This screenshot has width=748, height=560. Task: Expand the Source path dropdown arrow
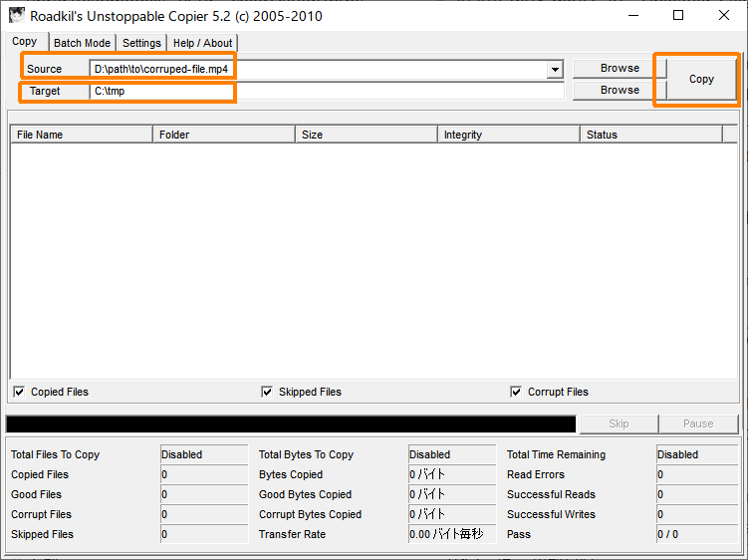[555, 70]
